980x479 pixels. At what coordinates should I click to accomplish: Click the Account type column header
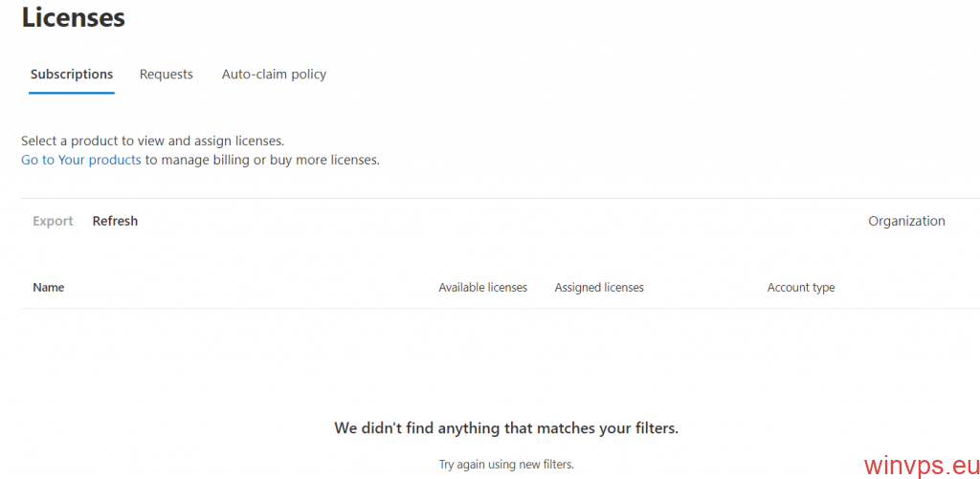(801, 287)
